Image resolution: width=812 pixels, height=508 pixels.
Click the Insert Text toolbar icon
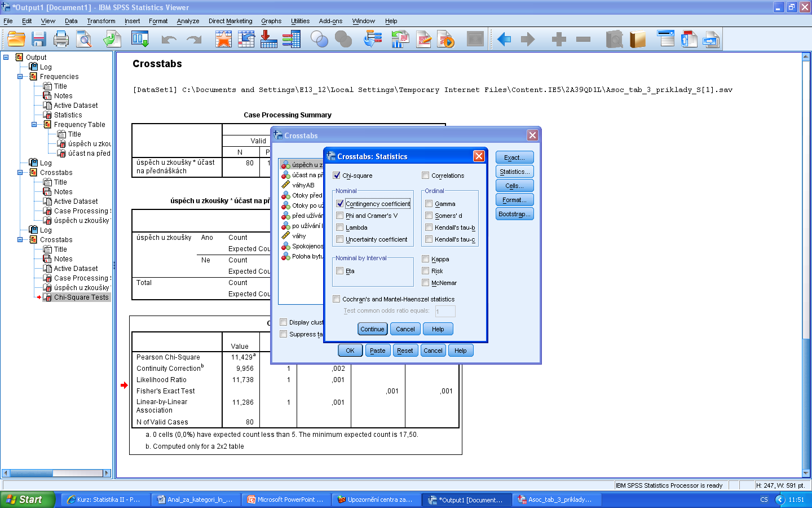coord(712,39)
